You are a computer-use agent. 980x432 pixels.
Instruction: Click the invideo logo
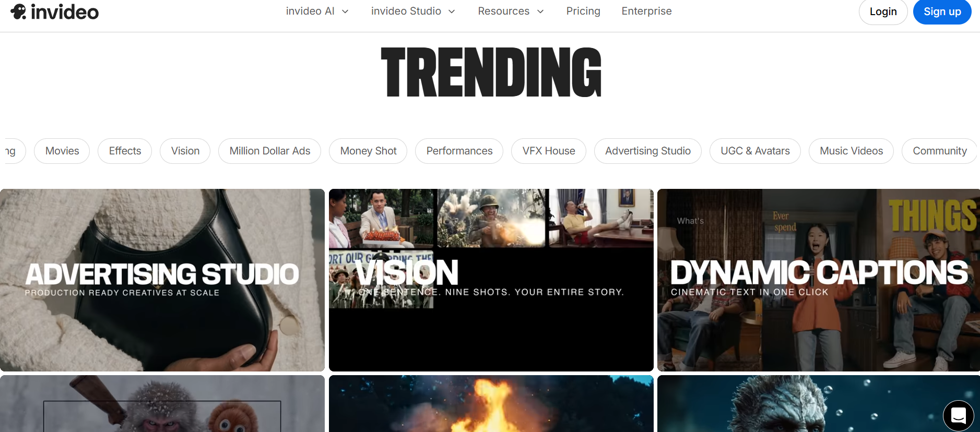coord(54,11)
